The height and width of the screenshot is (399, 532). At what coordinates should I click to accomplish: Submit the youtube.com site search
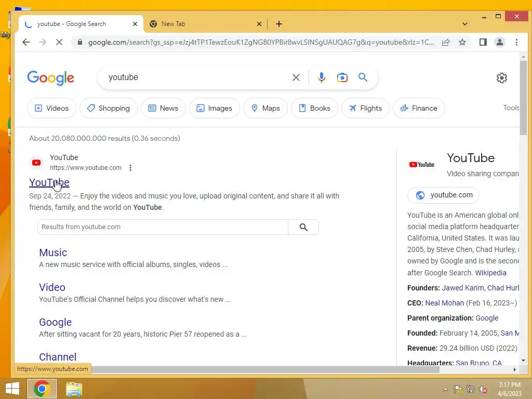303,227
